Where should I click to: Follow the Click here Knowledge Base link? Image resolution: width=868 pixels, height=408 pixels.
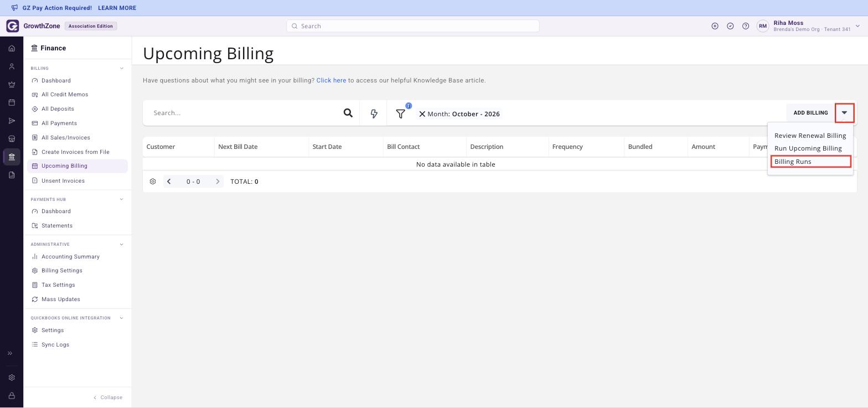click(331, 80)
